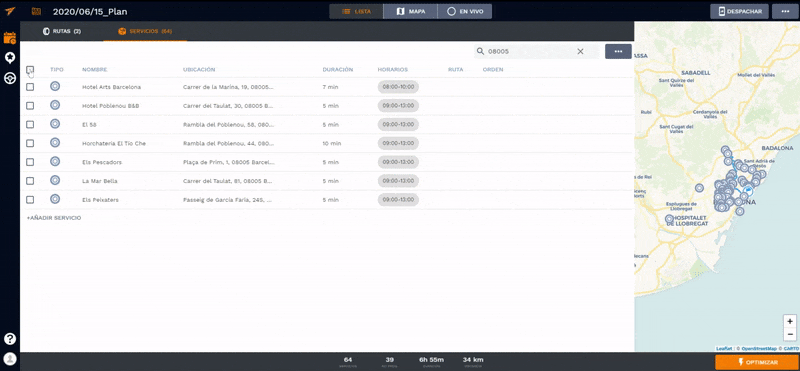Switch to the Servicios (64) tab
Viewport: 800px width, 371px height.
click(x=145, y=31)
